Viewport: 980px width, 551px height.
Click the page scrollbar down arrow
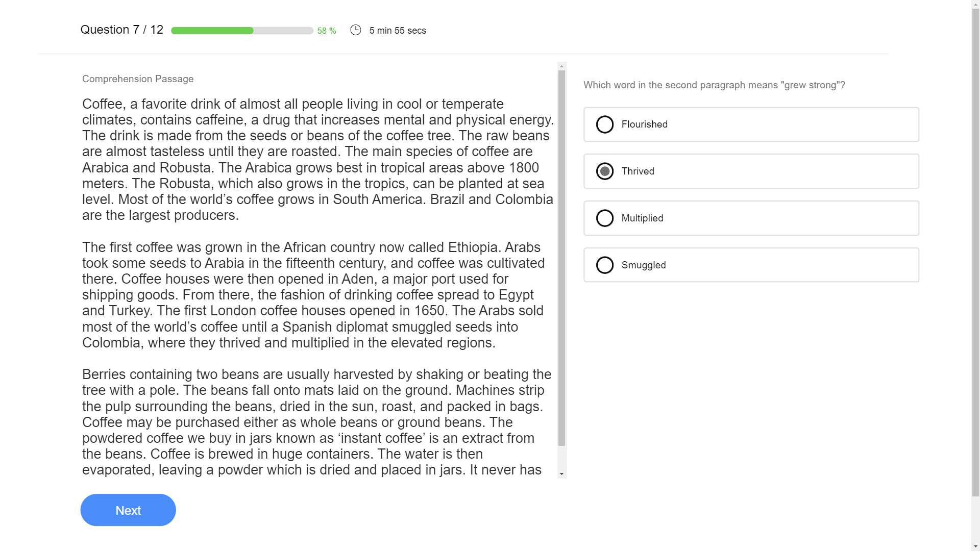click(975, 546)
